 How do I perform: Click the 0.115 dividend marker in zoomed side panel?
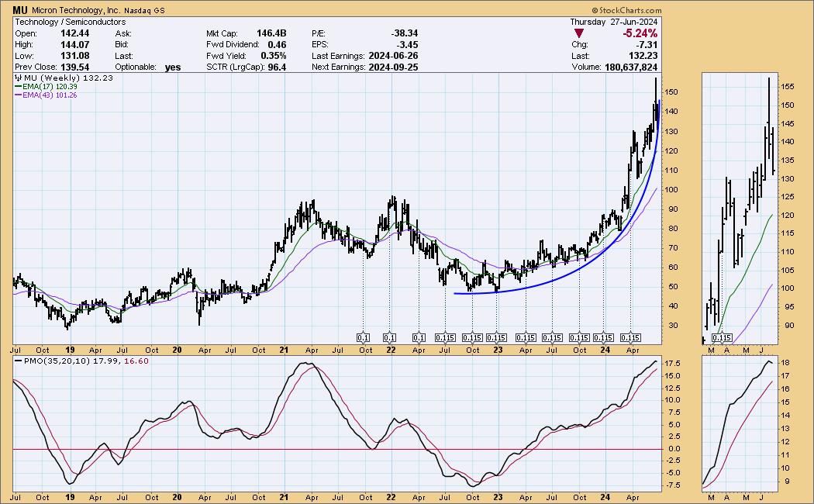point(722,338)
